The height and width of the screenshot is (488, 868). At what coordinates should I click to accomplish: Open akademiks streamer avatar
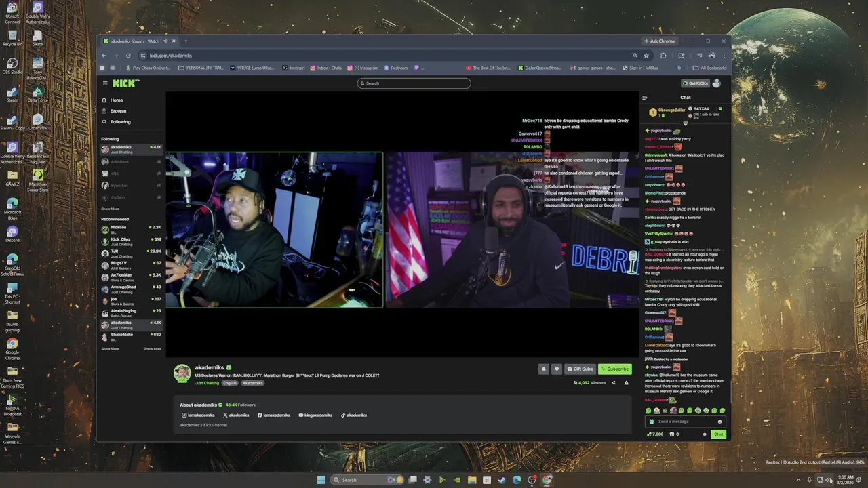(x=182, y=373)
